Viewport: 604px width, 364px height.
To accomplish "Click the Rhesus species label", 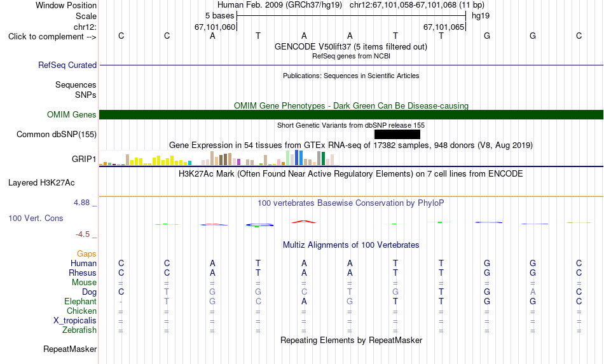I will pos(83,273).
